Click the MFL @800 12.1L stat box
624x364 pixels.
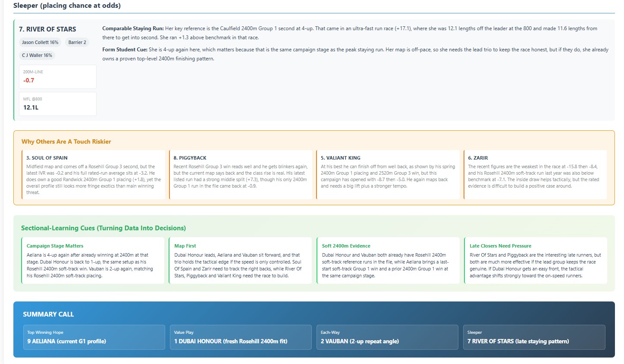57,104
